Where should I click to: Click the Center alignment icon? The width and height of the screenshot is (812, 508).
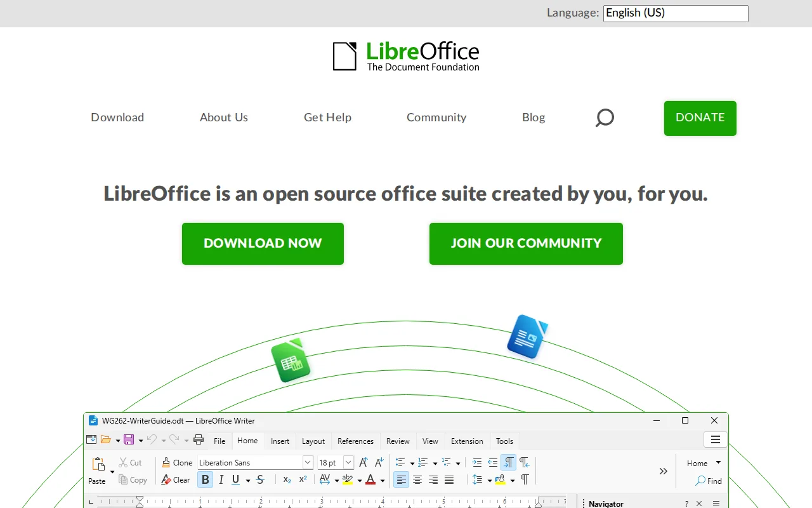click(417, 480)
